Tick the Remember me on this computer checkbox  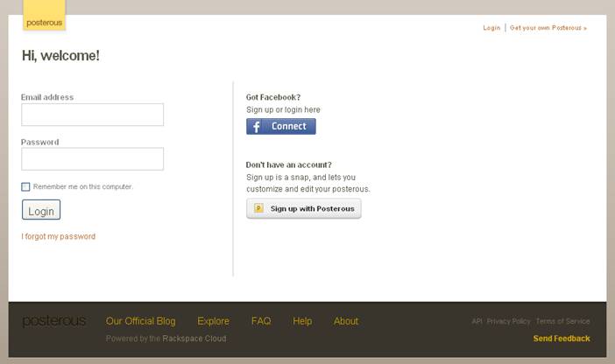tap(25, 187)
